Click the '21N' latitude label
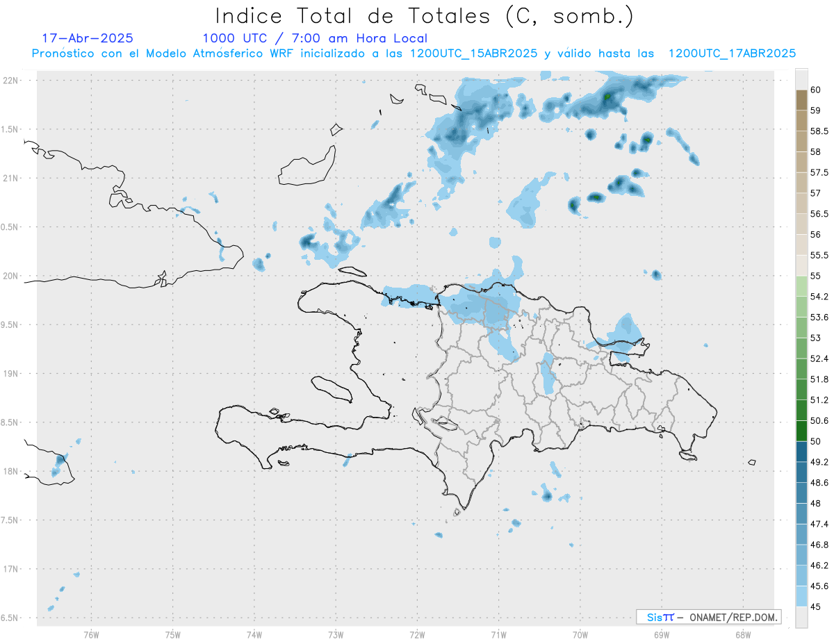Viewport: 834px width, 644px height. [x=11, y=178]
